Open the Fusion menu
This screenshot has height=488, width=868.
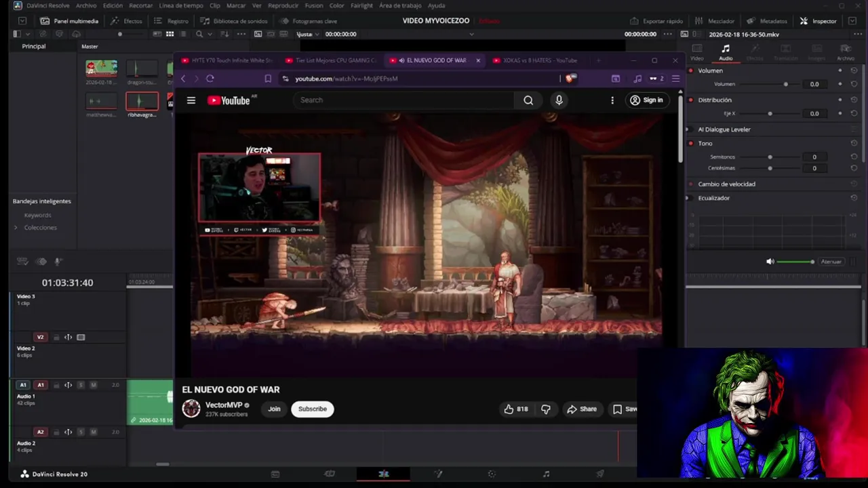point(314,5)
